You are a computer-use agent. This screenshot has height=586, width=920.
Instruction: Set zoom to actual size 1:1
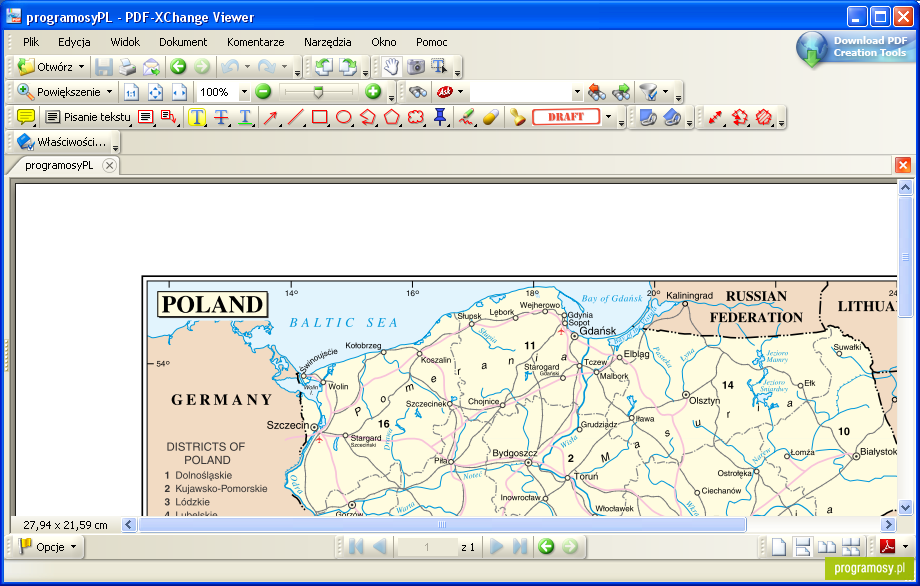pos(131,92)
